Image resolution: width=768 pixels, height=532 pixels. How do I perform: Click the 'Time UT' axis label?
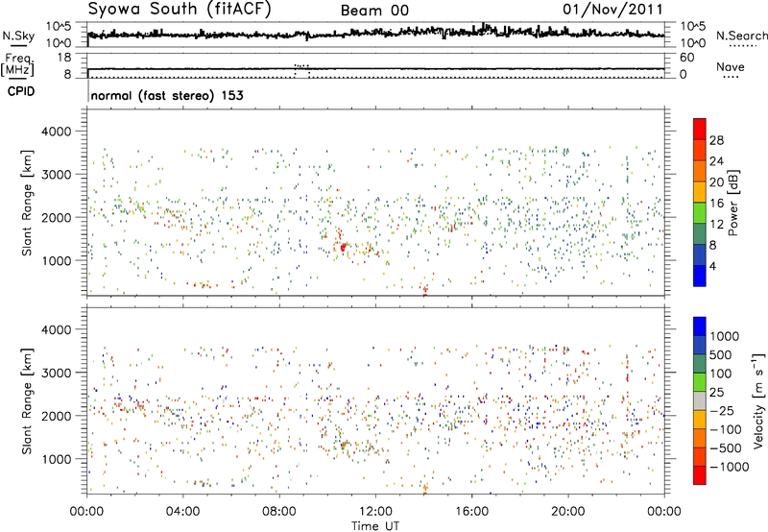coord(375,526)
